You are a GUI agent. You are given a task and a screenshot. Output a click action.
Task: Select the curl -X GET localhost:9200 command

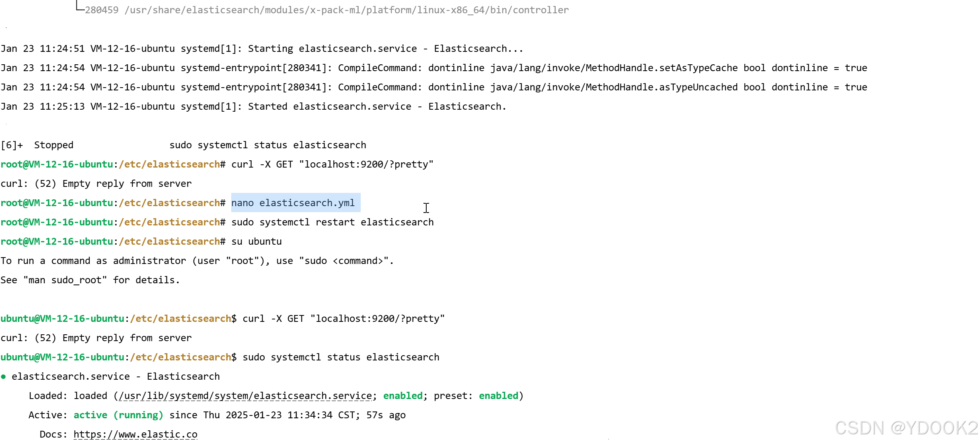tap(331, 164)
